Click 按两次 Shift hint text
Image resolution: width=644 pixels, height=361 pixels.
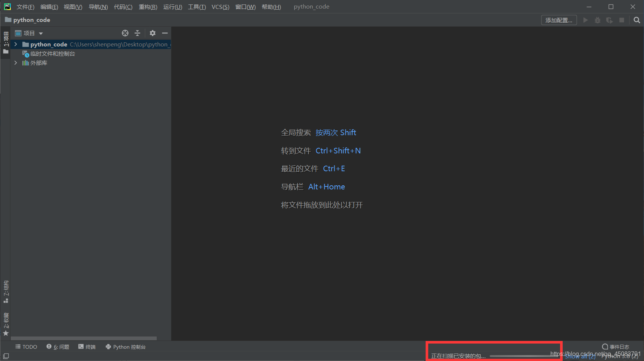(336, 133)
